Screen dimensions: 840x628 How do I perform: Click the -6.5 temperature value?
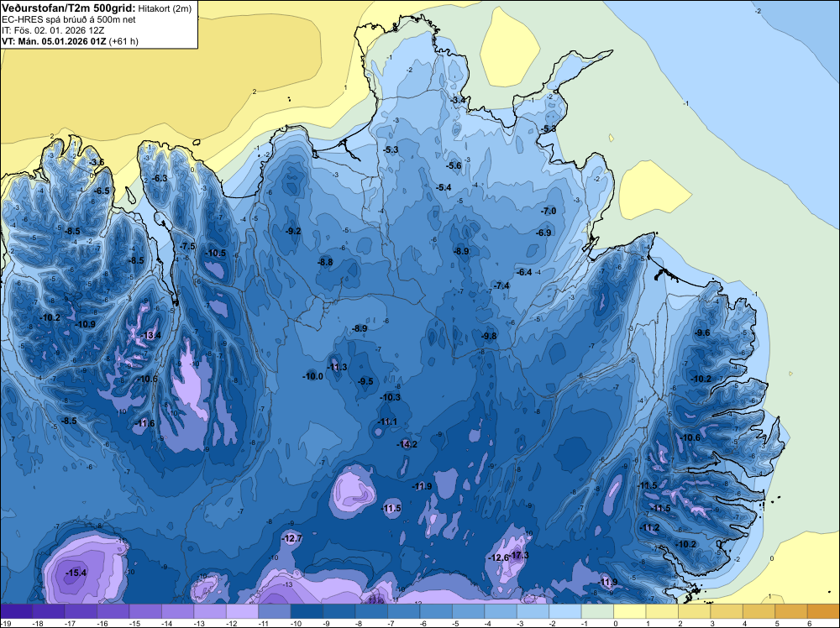point(102,191)
